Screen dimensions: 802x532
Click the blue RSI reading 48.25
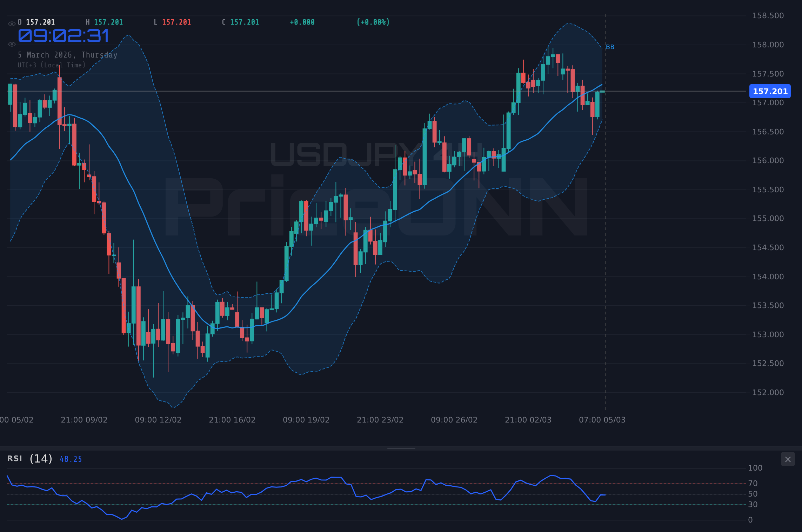pos(70,459)
